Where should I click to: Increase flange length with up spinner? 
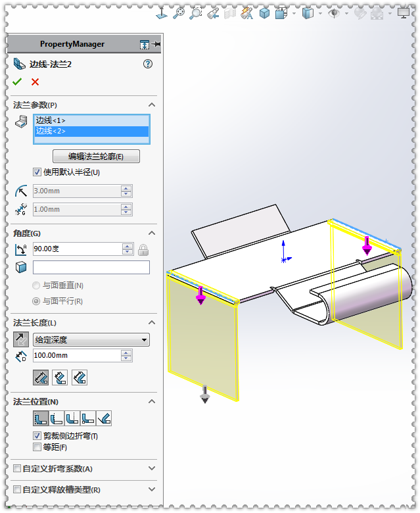pos(126,353)
